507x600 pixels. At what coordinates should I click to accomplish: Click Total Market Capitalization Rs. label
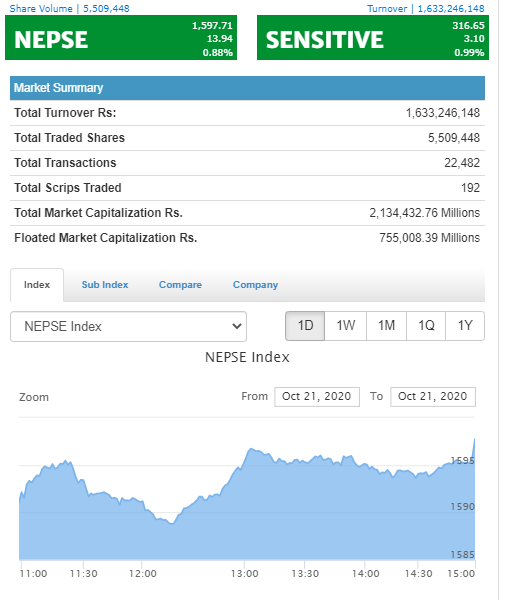point(98,213)
